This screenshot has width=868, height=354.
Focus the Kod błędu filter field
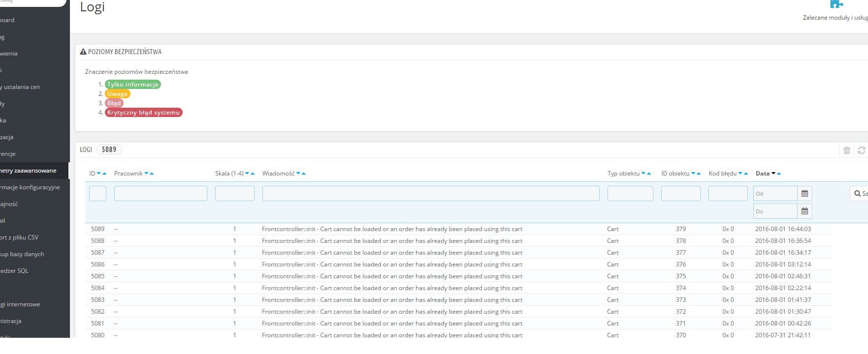pos(728,193)
